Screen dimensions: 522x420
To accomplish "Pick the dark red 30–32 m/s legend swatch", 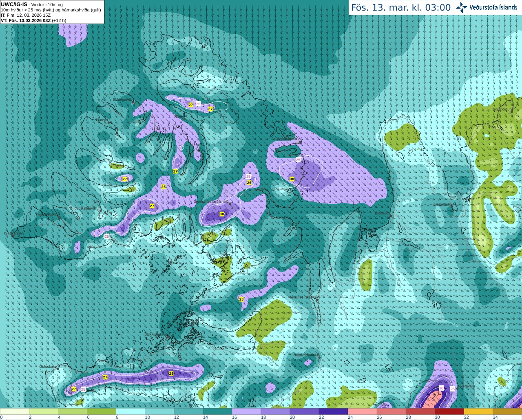I will 449,411.
